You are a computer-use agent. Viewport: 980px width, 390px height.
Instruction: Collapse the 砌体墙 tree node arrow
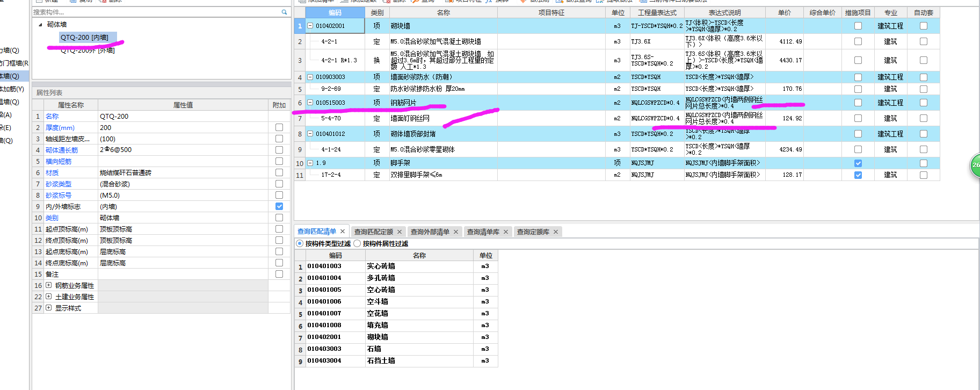(40, 25)
